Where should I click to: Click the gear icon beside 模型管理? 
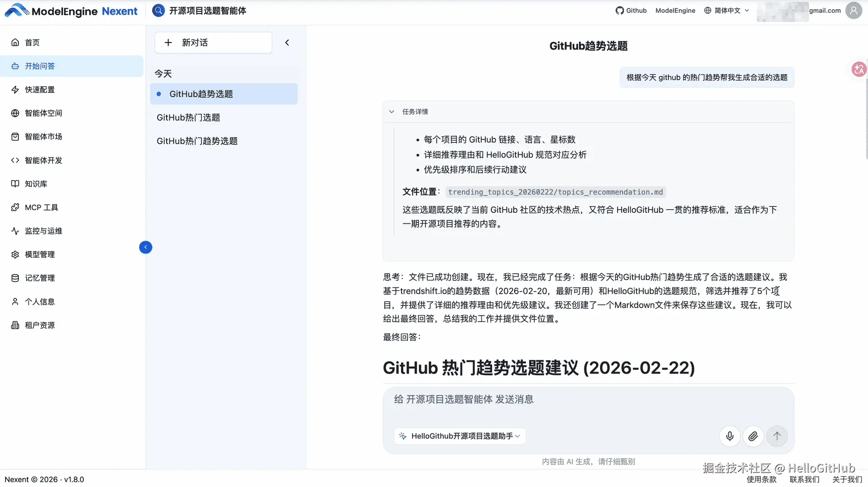(x=15, y=254)
